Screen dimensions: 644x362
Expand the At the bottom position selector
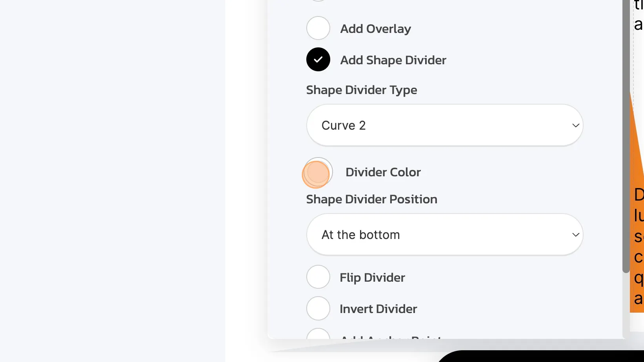click(x=445, y=234)
